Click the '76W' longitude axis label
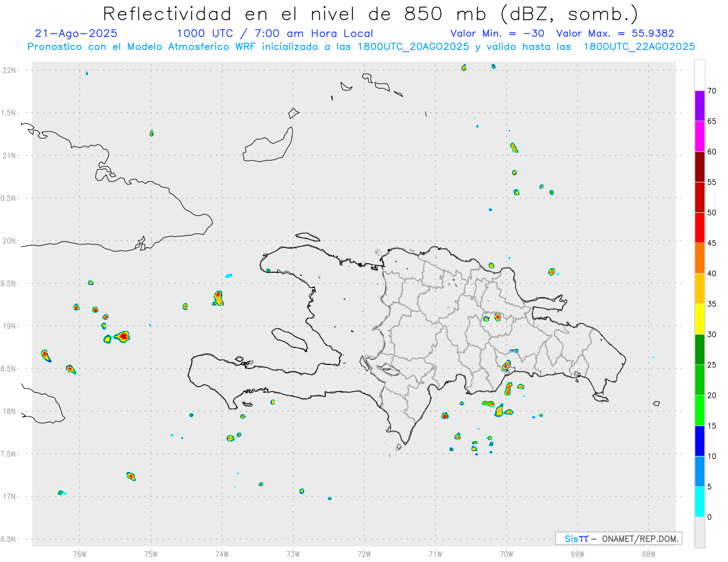 (79, 554)
